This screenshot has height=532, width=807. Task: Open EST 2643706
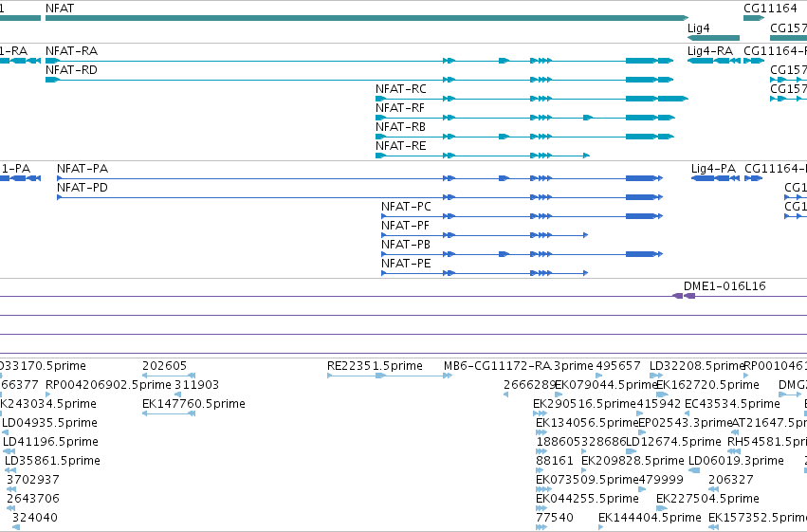[33, 499]
